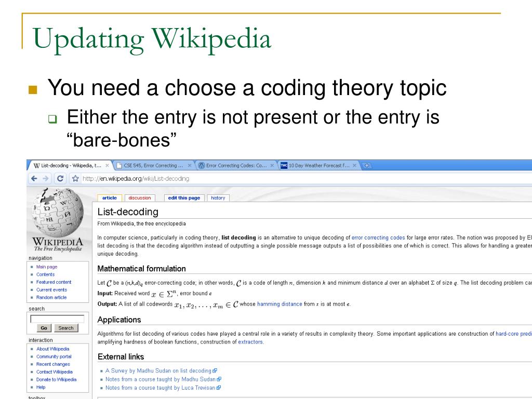Click the Weather Channel tab favicon

coord(284,166)
